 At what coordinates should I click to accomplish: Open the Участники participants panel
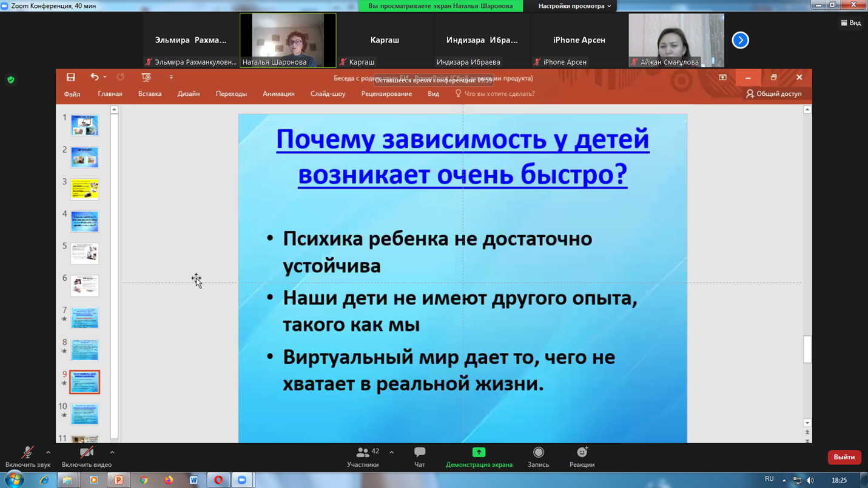point(363,457)
